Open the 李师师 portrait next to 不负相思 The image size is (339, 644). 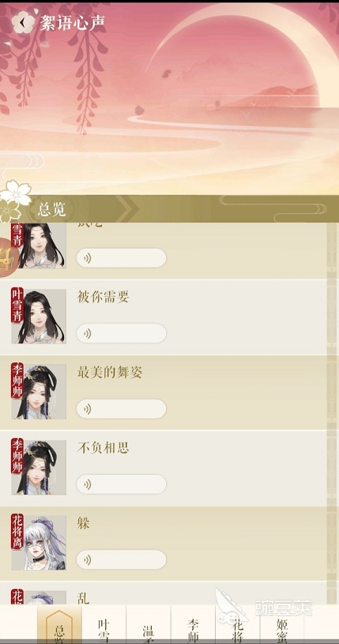39,467
